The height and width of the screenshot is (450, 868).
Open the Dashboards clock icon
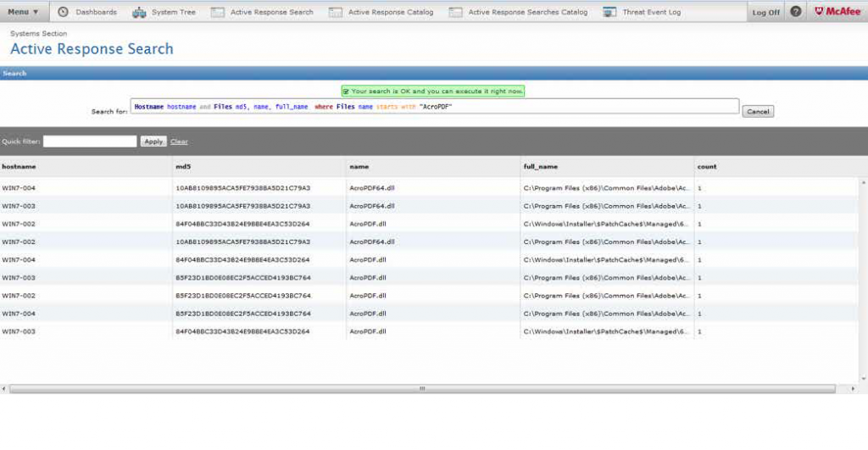(x=63, y=12)
